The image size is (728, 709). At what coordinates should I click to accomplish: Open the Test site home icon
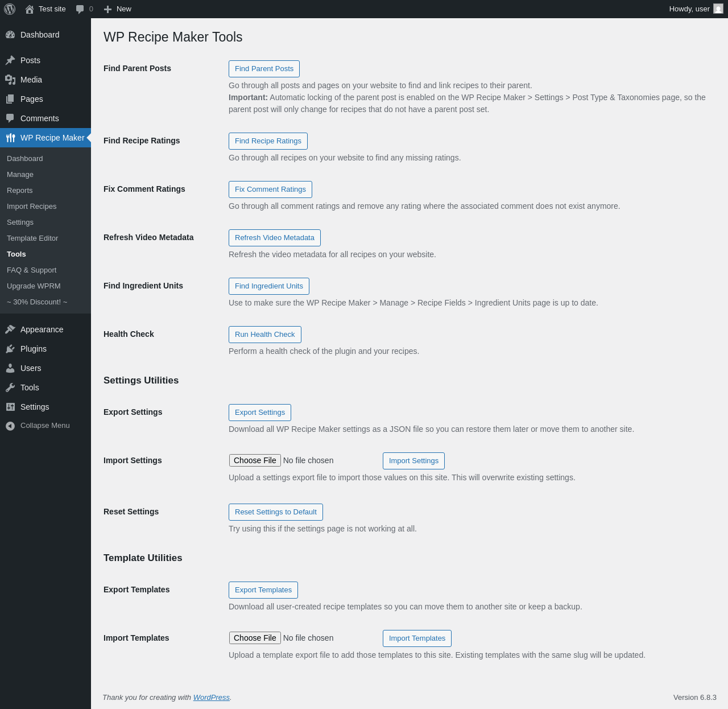click(x=30, y=9)
